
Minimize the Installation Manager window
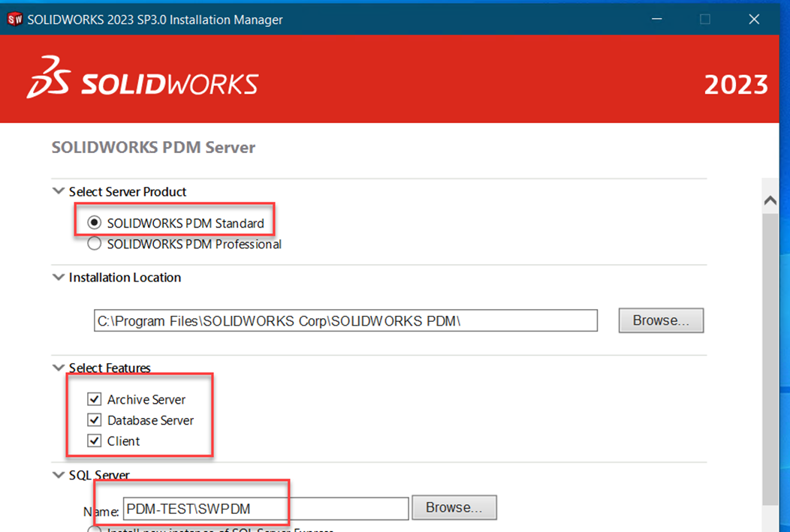tap(656, 19)
